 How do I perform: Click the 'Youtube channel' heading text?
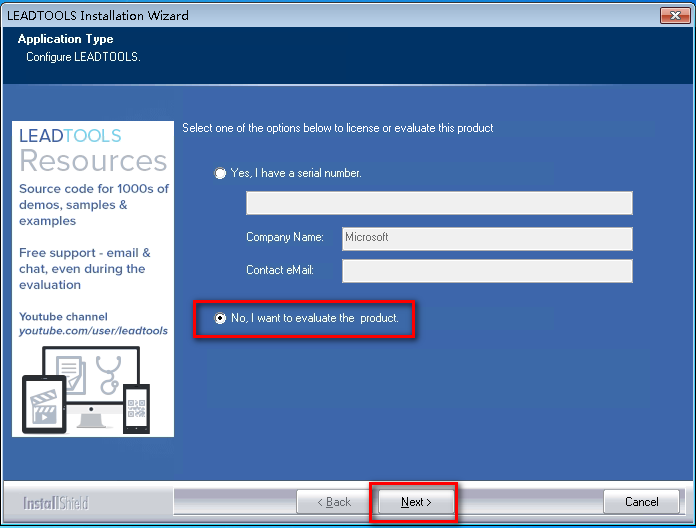coord(63,317)
